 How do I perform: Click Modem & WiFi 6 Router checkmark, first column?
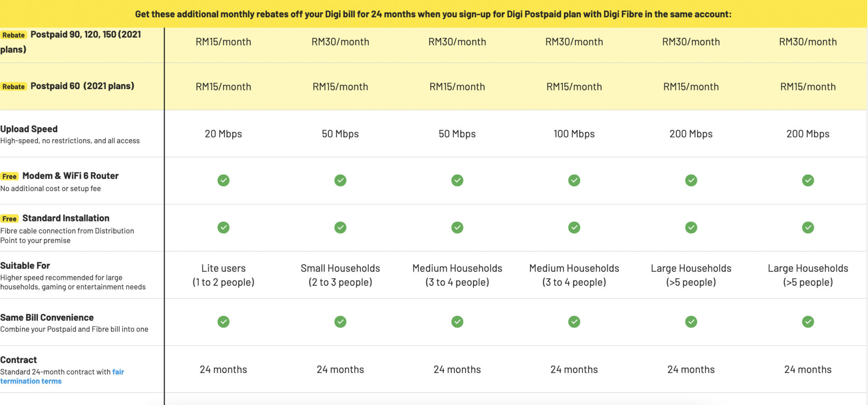tap(223, 180)
